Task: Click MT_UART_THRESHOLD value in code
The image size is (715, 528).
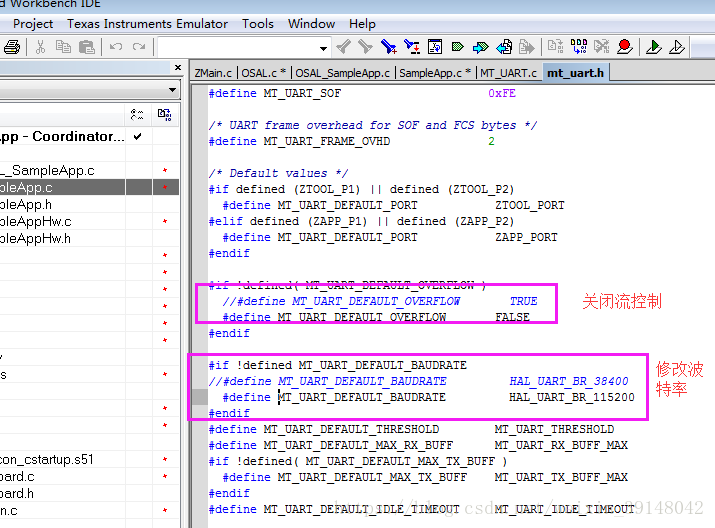Action: 554,429
